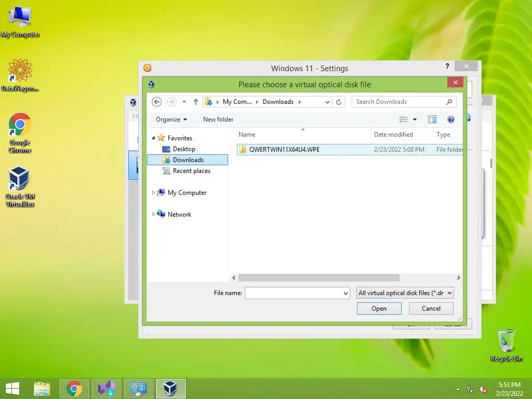Refresh the Downloads folder view
This screenshot has width=532, height=399.
click(x=339, y=102)
